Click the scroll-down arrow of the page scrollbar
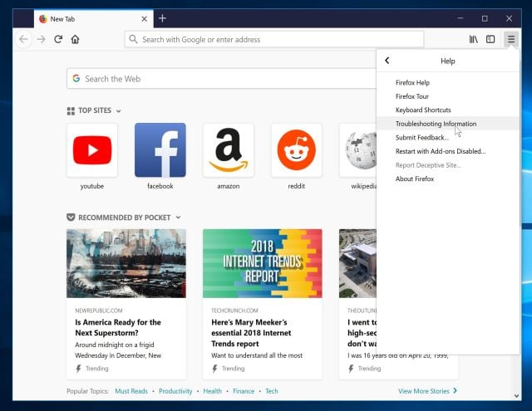 click(x=516, y=395)
